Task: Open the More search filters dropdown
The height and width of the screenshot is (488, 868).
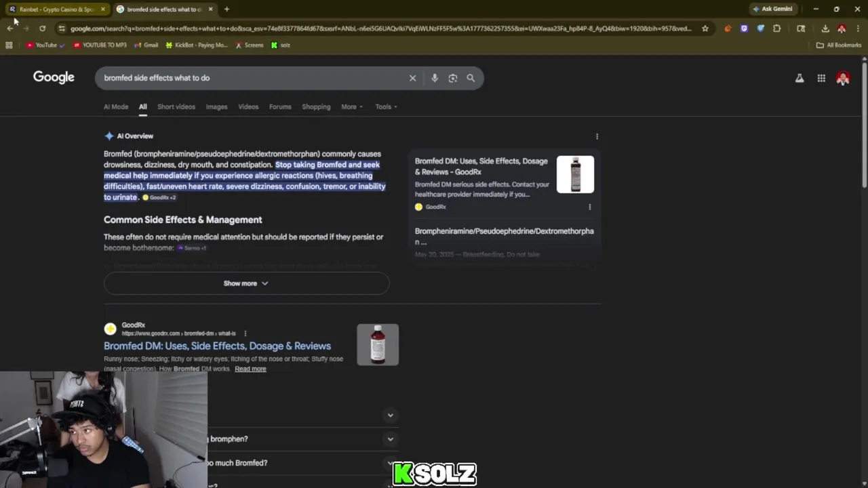Action: 352,106
